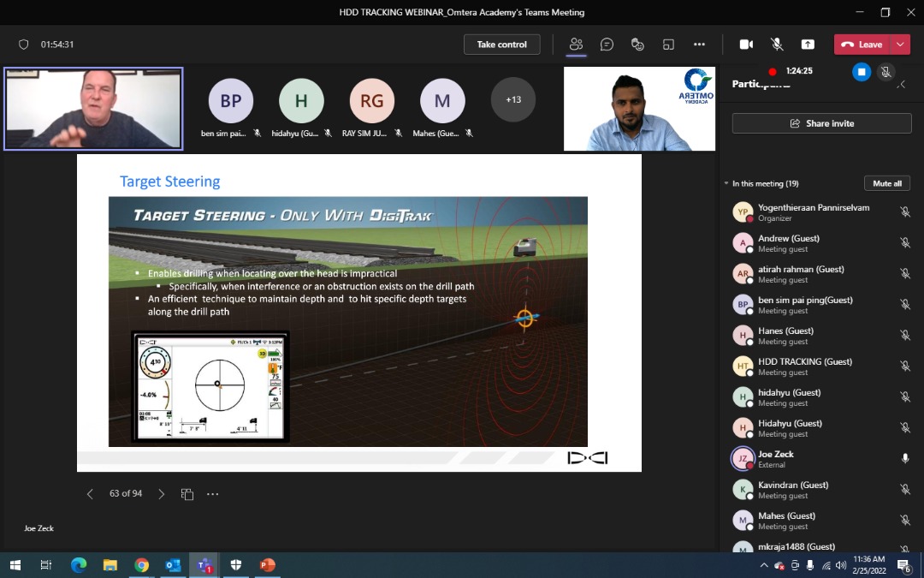Toggle atirah rahman (Guest) microphone
The width and height of the screenshot is (924, 578).
click(905, 273)
